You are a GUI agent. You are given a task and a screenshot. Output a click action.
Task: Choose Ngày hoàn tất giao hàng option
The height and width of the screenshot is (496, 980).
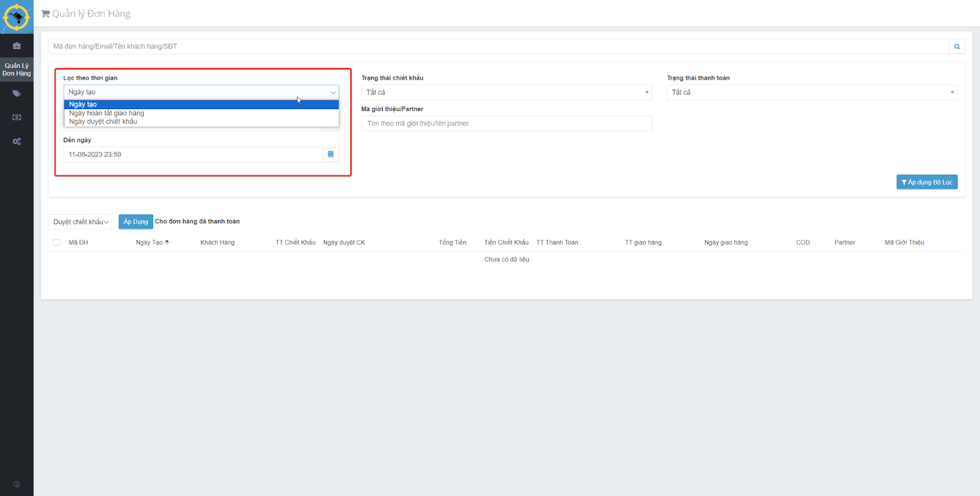click(107, 113)
